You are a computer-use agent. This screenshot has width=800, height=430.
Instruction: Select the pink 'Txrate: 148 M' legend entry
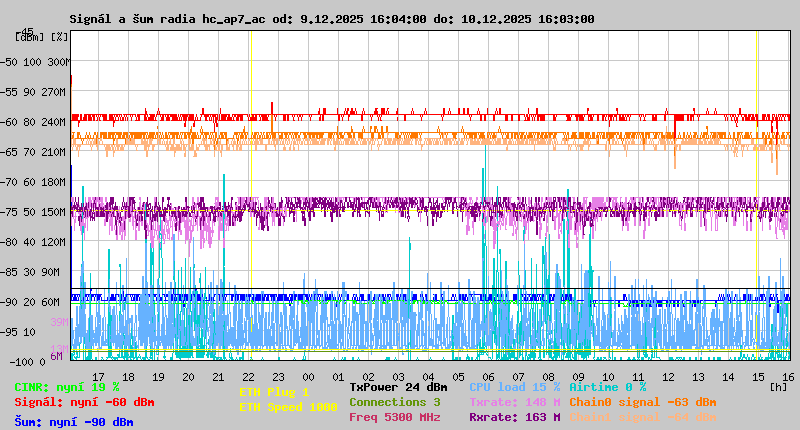tap(514, 402)
